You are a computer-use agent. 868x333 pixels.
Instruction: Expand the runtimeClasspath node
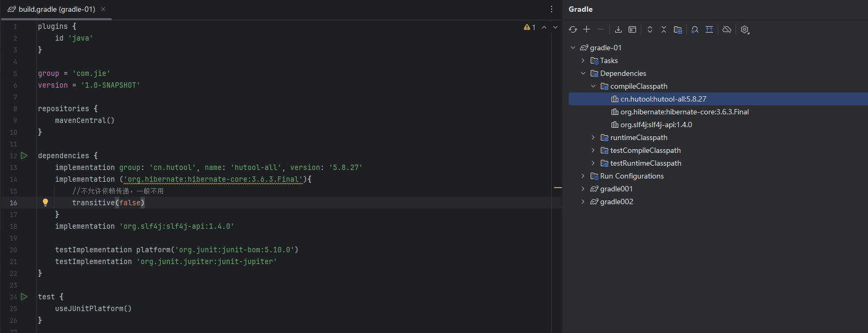[593, 137]
